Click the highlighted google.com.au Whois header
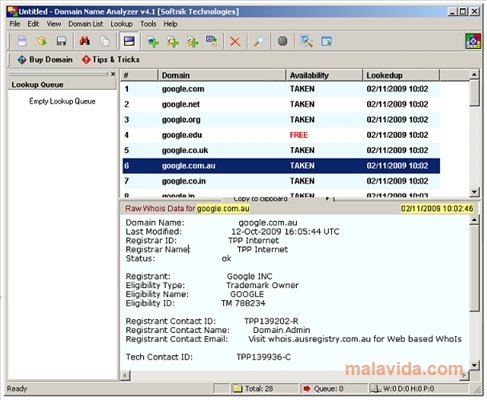The width and height of the screenshot is (487, 400). (x=223, y=209)
